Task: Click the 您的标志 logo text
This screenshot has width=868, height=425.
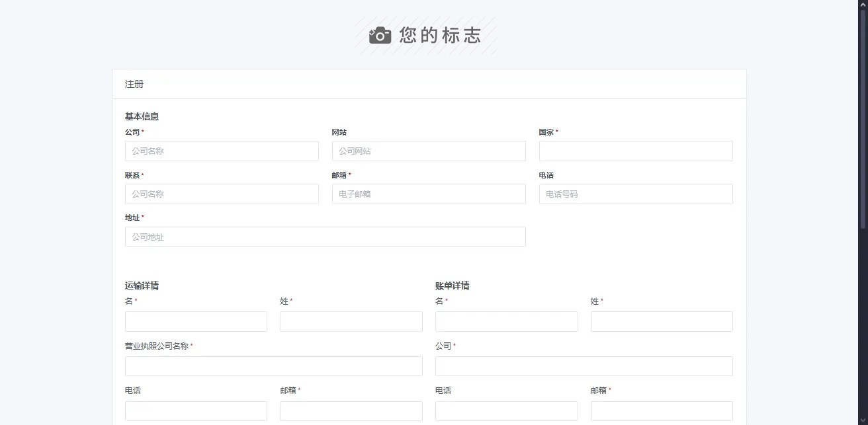Action: [x=440, y=35]
